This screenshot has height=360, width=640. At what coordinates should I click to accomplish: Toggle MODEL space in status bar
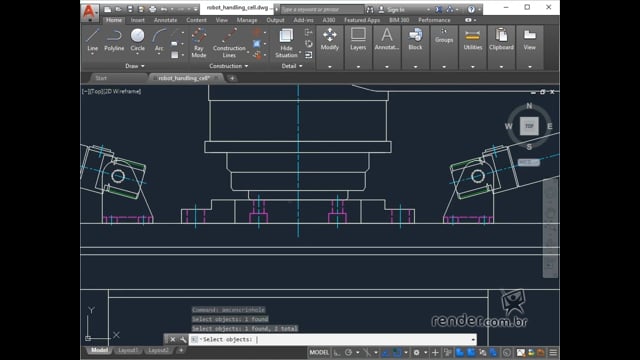[319, 352]
